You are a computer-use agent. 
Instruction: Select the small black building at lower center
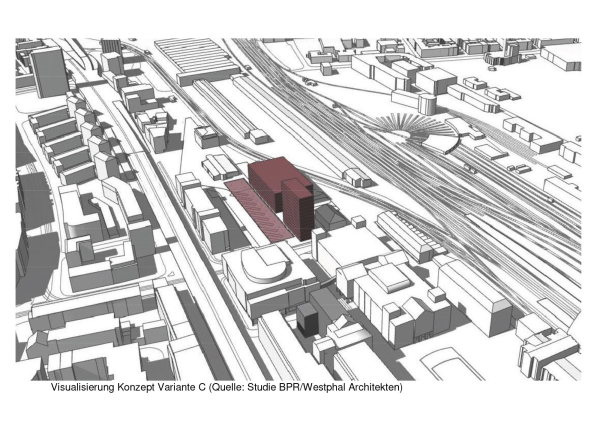click(x=308, y=322)
